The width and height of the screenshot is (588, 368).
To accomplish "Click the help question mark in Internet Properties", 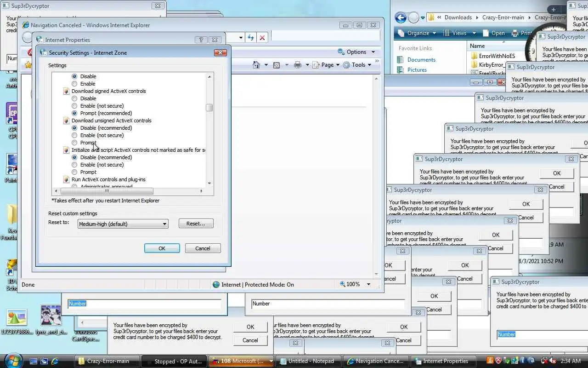I will click(x=201, y=40).
